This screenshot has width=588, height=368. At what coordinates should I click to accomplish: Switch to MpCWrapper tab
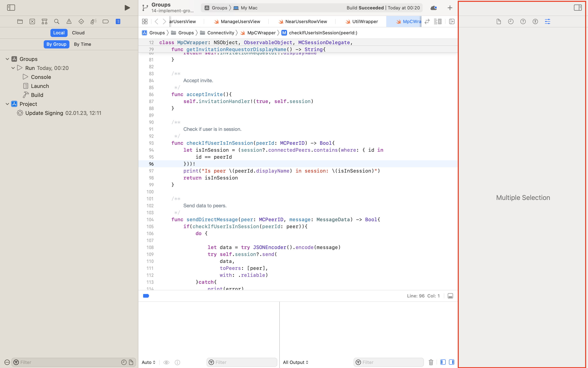point(404,21)
